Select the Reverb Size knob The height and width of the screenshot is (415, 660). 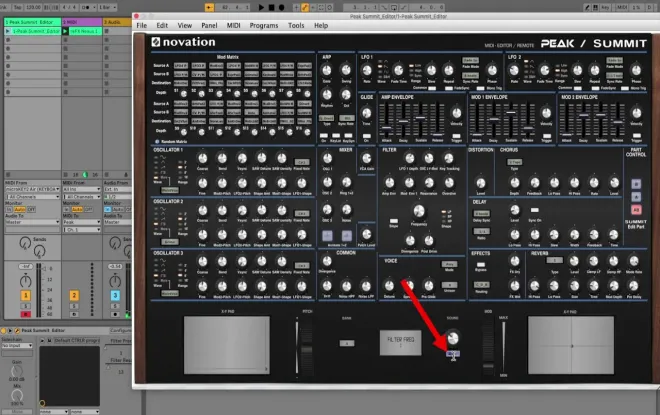point(574,286)
